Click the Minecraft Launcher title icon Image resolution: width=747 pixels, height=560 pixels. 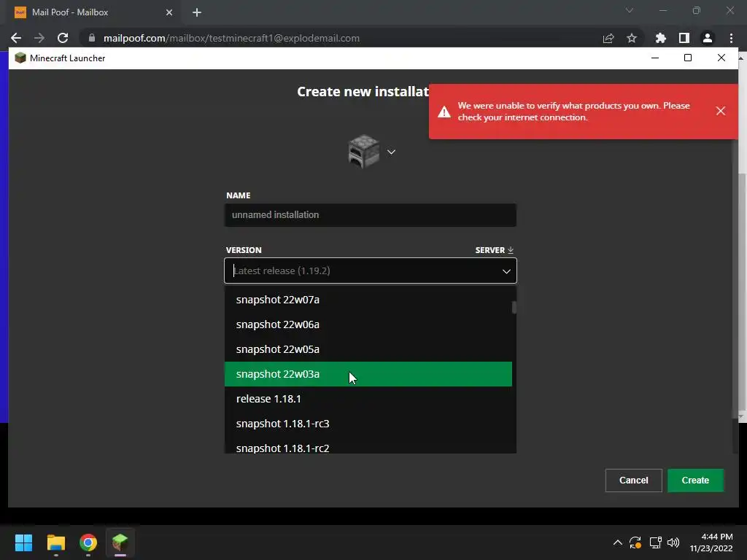pyautogui.click(x=20, y=58)
